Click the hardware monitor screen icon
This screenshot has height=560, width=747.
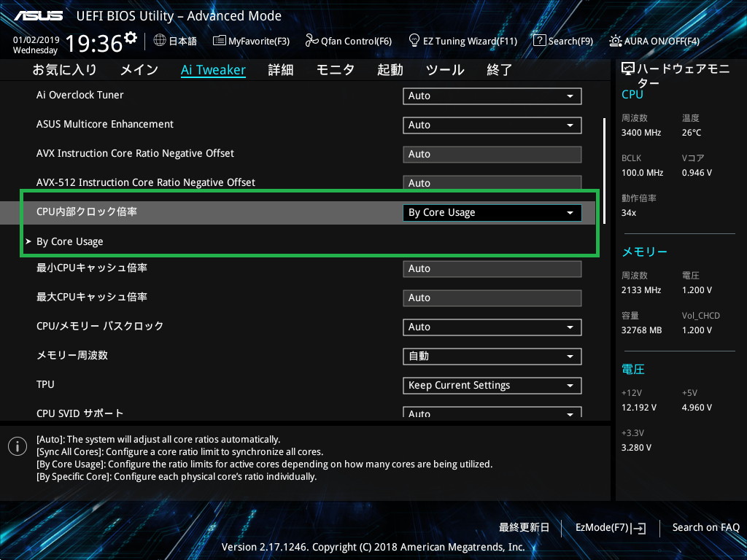[x=628, y=69]
